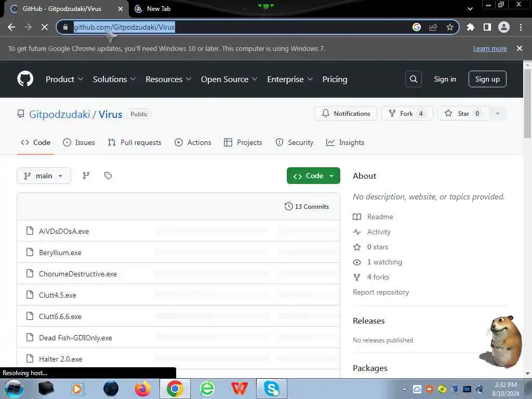Expand the Product menu

(x=64, y=79)
